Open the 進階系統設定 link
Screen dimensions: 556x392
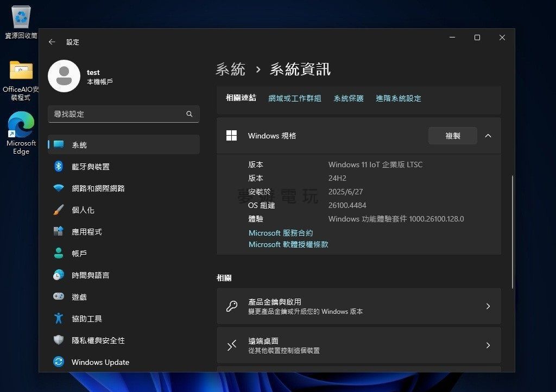[398, 98]
